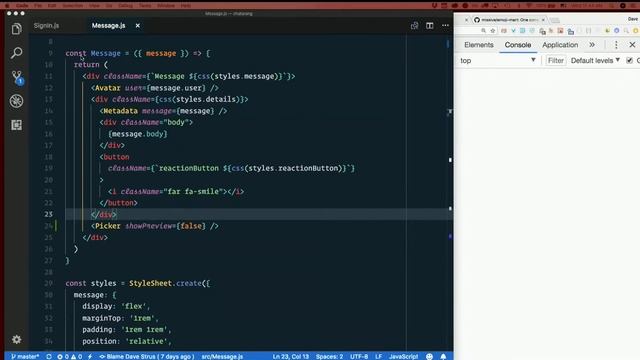Screen dimensions: 640x360
Task: Open the Manage gear in activity bar
Action: pyautogui.click(x=16, y=339)
